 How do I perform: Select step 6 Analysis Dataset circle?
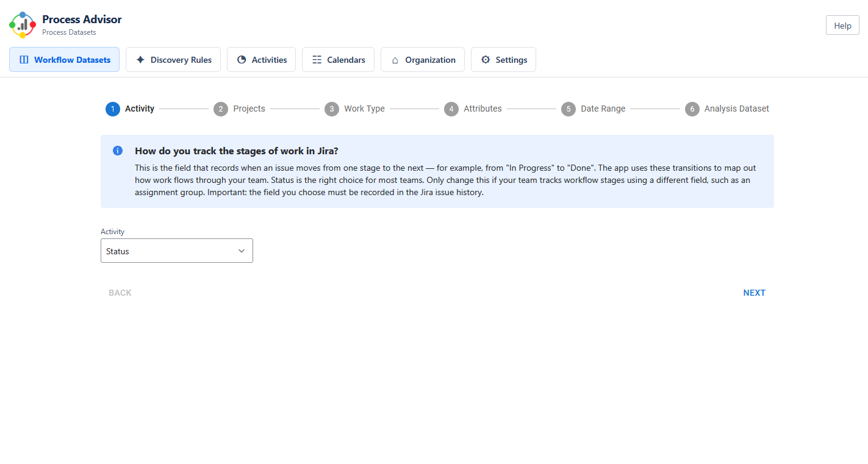pyautogui.click(x=692, y=109)
